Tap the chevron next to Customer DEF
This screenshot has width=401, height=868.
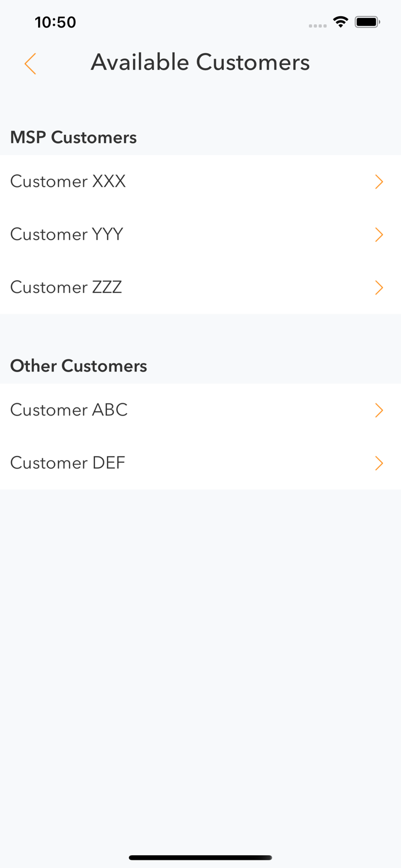(x=380, y=463)
